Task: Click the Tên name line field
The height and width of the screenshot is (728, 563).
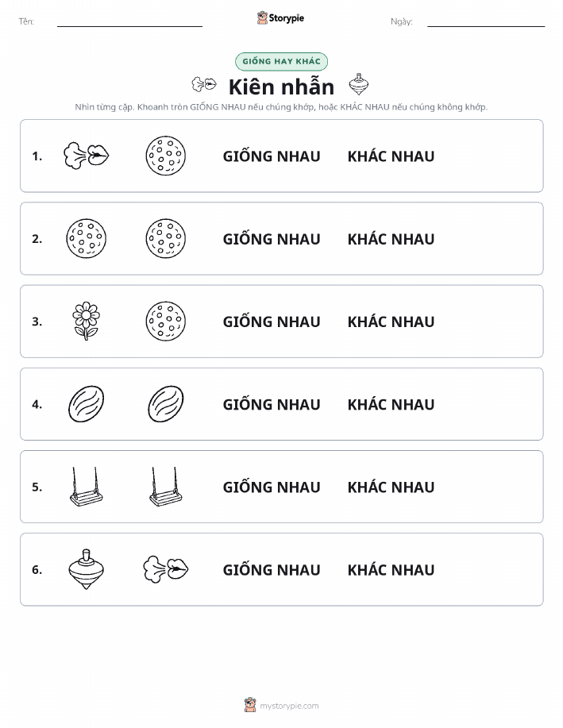Action: pos(129,21)
